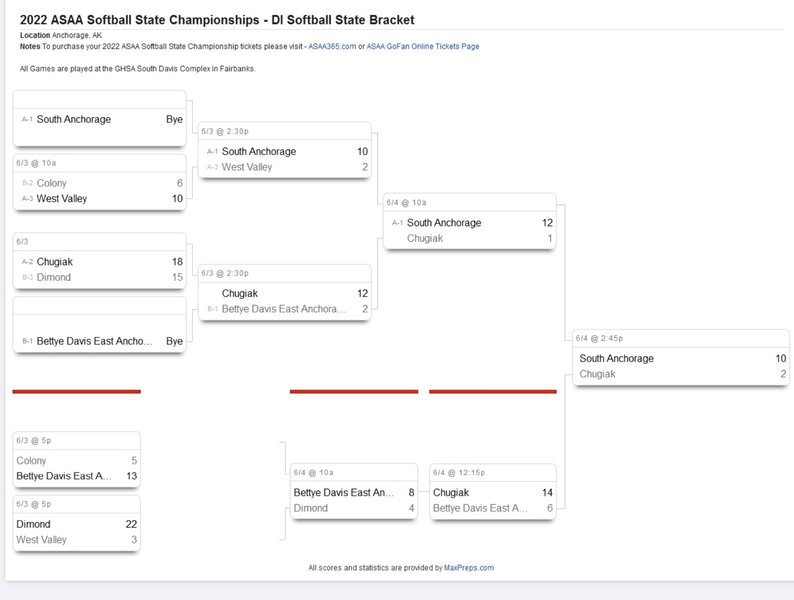Image resolution: width=794 pixels, height=600 pixels.
Task: Open the ASAA365.com ticket link
Action: [332, 46]
